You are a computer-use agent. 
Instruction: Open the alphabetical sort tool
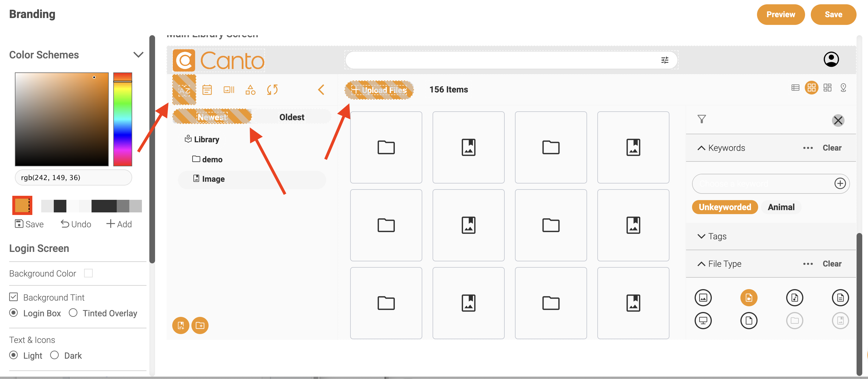[184, 90]
